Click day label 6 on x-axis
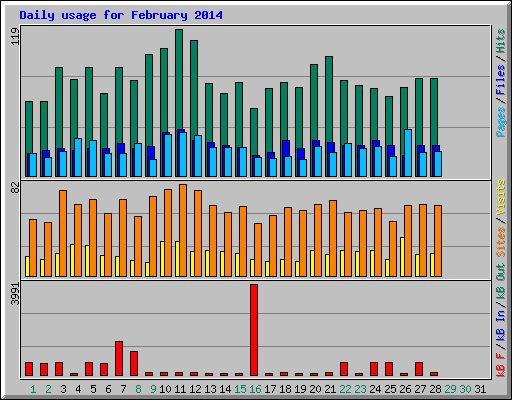The image size is (512, 400). pyautogui.click(x=108, y=389)
